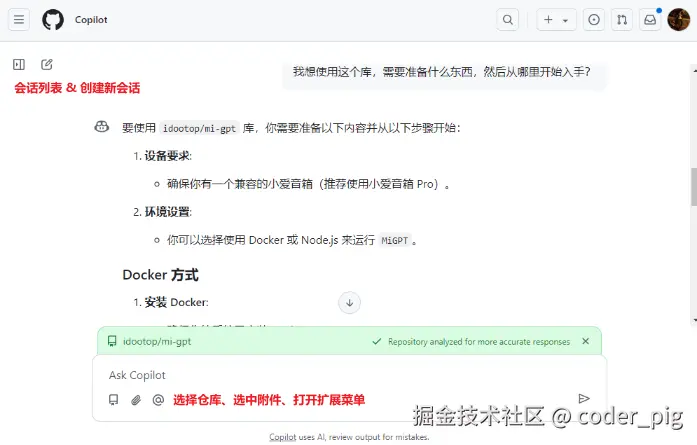Viewport: 697px width, 445px height.
Task: Open the issues circle-dot icon
Action: pyautogui.click(x=593, y=20)
